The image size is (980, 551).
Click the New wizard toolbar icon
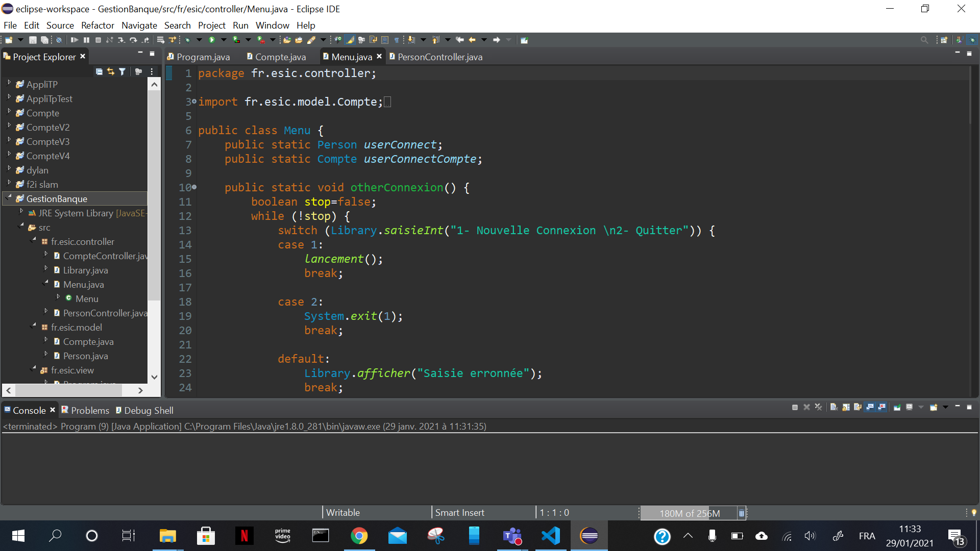[9, 40]
